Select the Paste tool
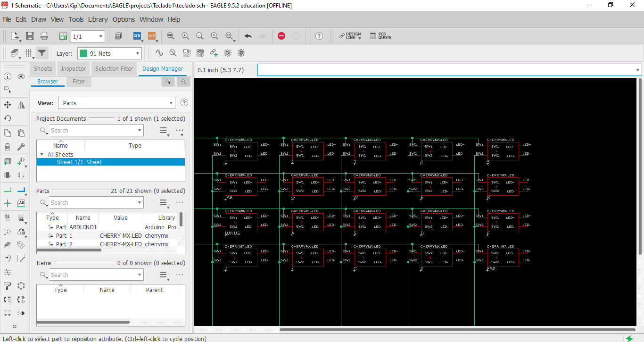Viewport: 644px width, 342px height. tap(21, 133)
